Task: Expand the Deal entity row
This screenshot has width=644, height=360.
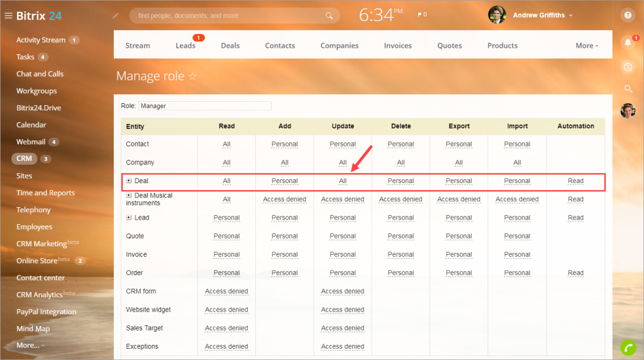Action: click(x=128, y=181)
